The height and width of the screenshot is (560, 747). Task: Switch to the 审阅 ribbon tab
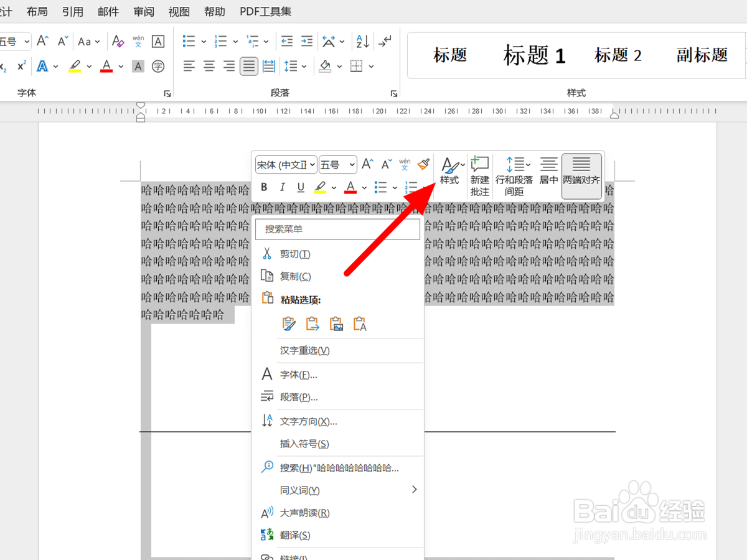click(x=143, y=11)
